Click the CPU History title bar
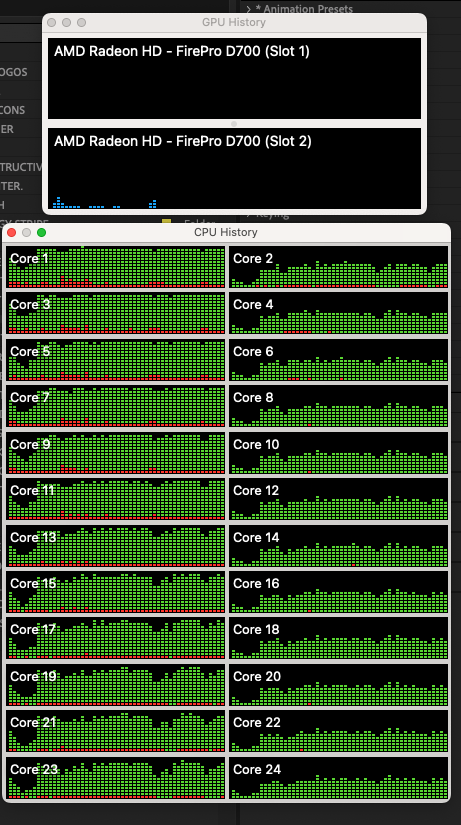 pyautogui.click(x=226, y=233)
